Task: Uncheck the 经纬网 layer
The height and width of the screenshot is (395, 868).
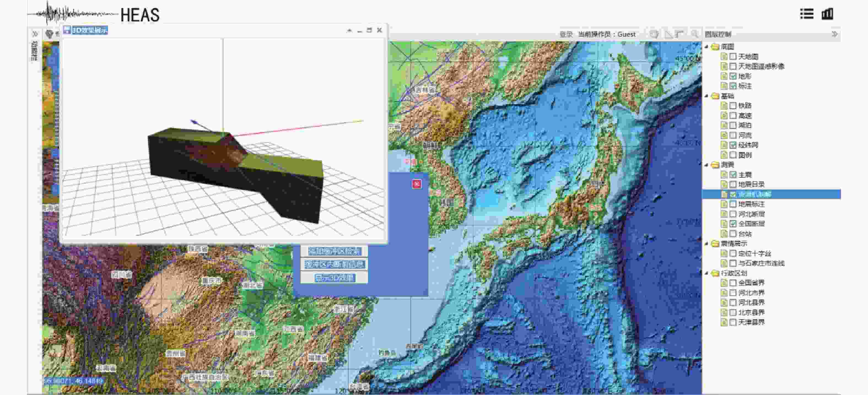Action: 732,145
